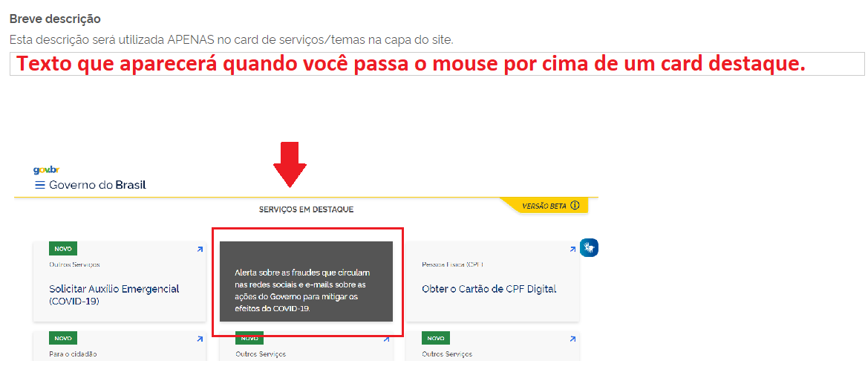The image size is (868, 381).
Task: Click arrow icon on bottom middle Outros Serviços card
Action: point(386,339)
